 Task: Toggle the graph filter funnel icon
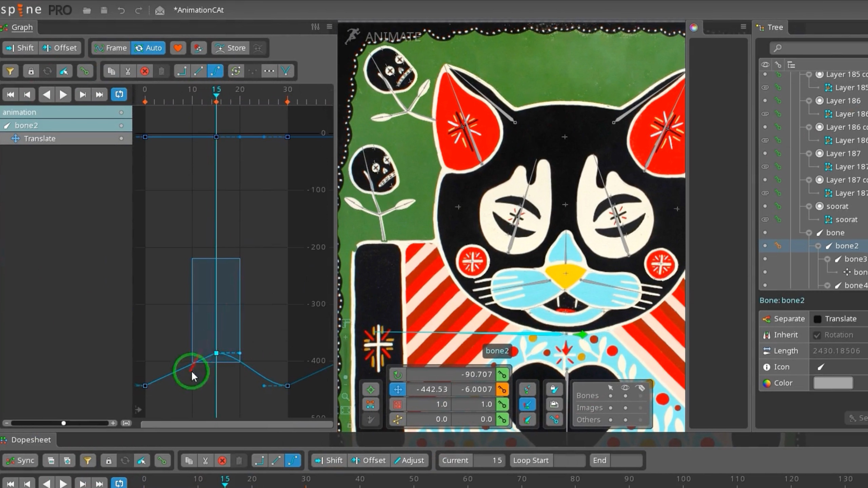pyautogui.click(x=10, y=71)
